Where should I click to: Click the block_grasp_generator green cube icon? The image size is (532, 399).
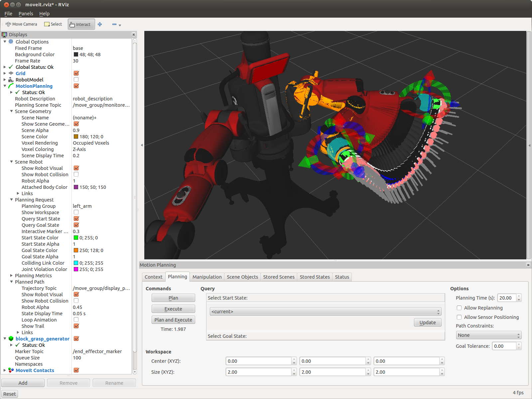click(x=11, y=338)
